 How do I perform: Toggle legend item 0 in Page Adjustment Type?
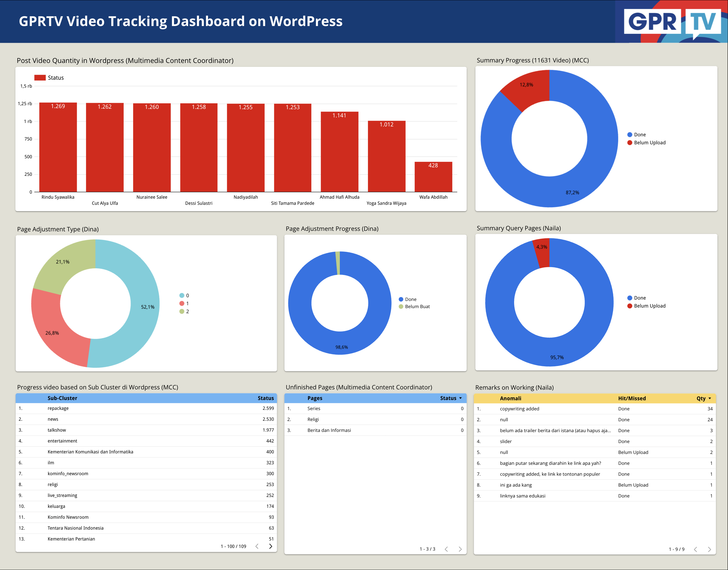(x=184, y=295)
